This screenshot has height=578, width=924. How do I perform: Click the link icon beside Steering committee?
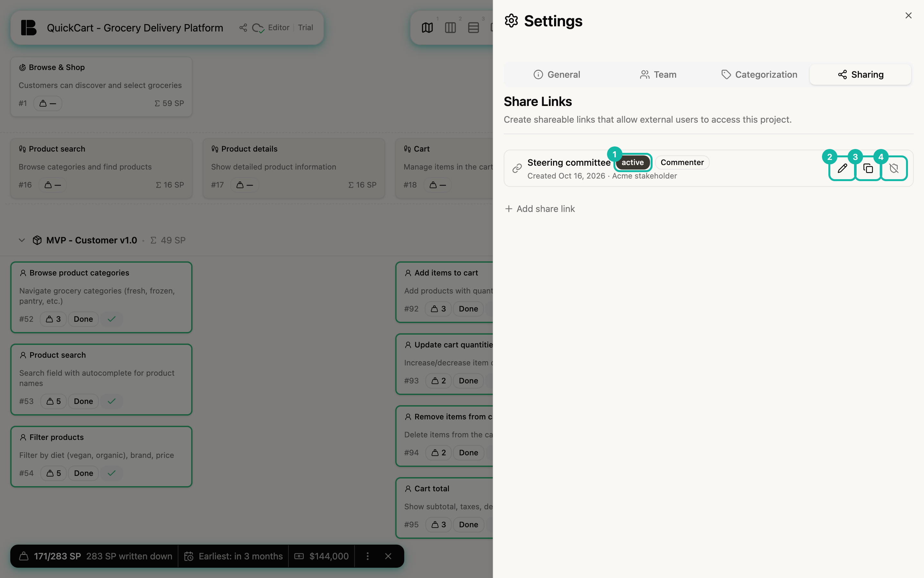click(517, 168)
